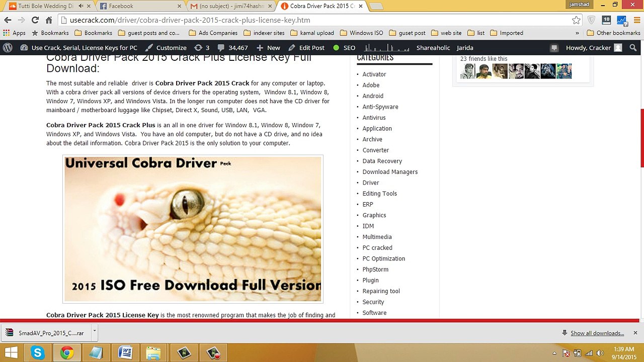The width and height of the screenshot is (644, 362).
Task: Adjust the volume from system tray speaker
Action: pyautogui.click(x=600, y=353)
